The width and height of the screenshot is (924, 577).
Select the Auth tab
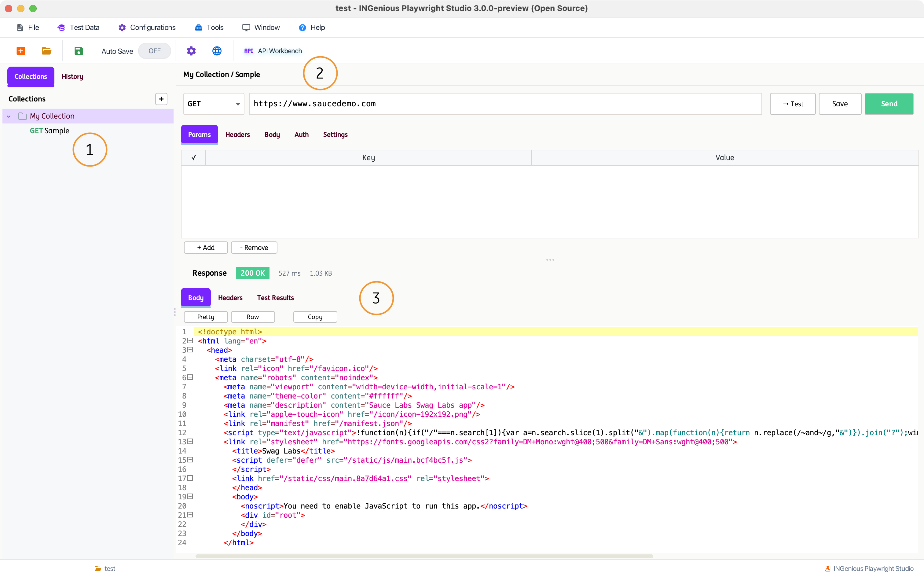301,134
